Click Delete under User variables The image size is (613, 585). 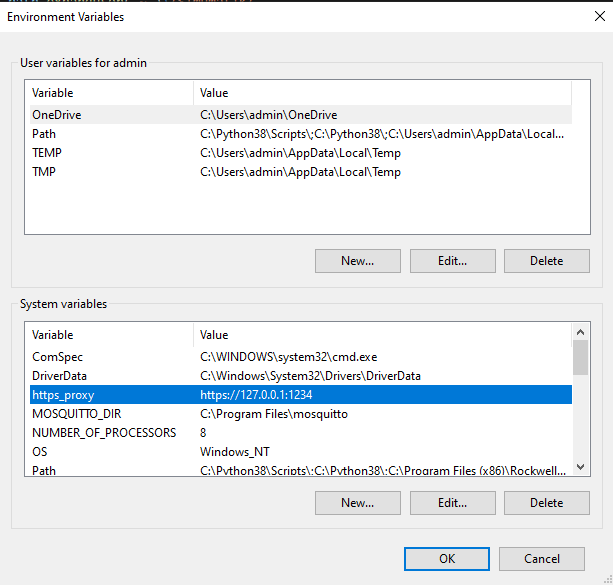546,261
